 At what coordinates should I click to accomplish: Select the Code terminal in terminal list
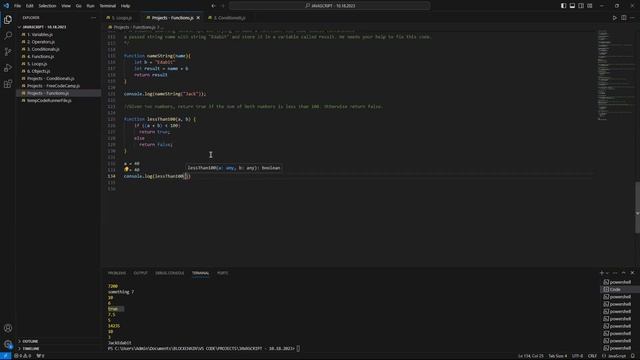[619, 289]
